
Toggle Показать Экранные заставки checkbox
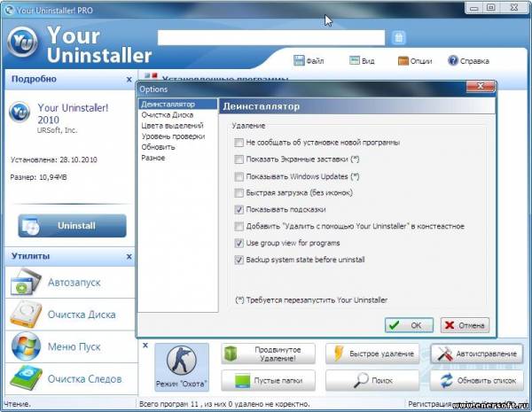pos(239,159)
